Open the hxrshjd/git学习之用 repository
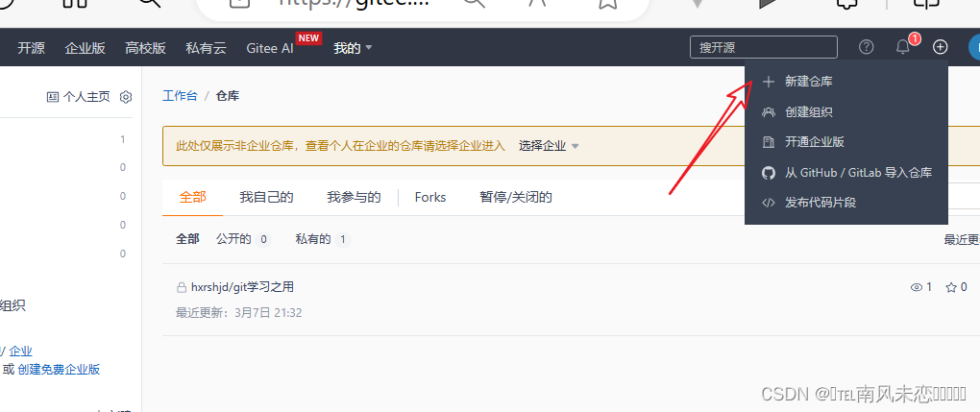 click(x=242, y=287)
